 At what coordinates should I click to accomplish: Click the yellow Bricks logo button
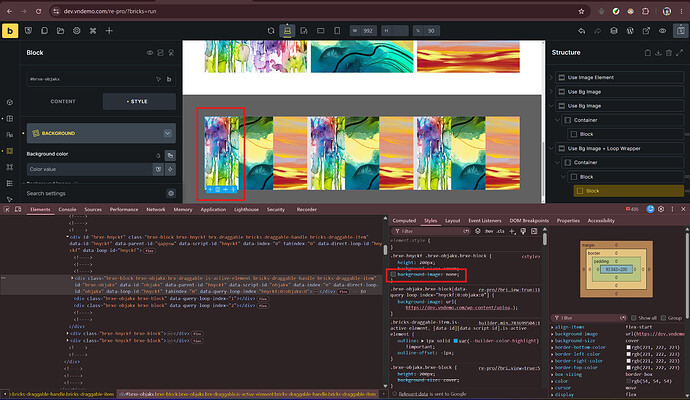10,31
